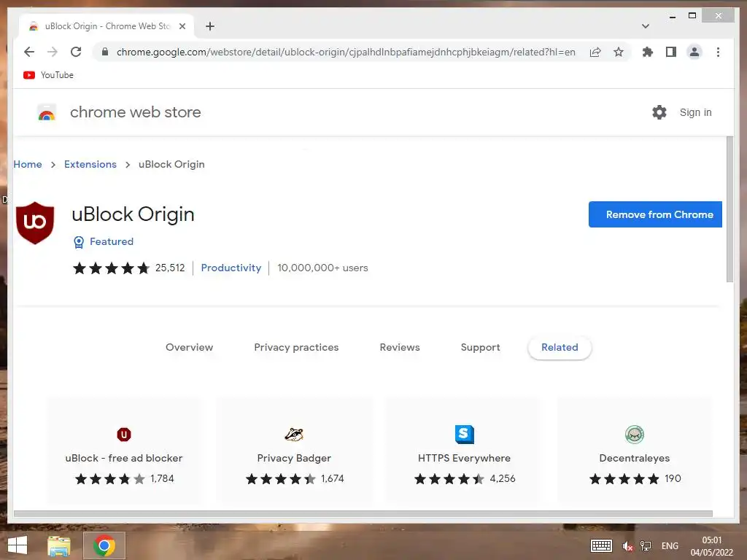Switch to the Reviews tab
747x560 pixels.
pos(400,347)
